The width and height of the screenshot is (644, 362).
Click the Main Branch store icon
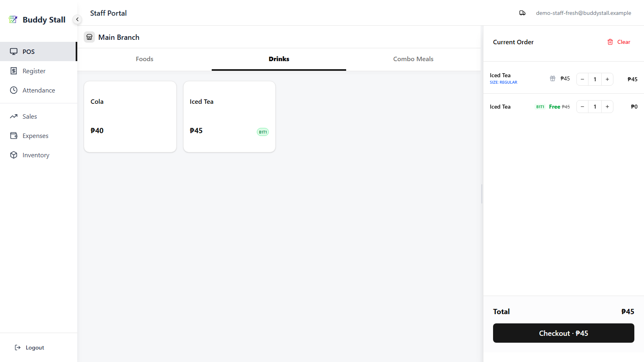click(89, 37)
